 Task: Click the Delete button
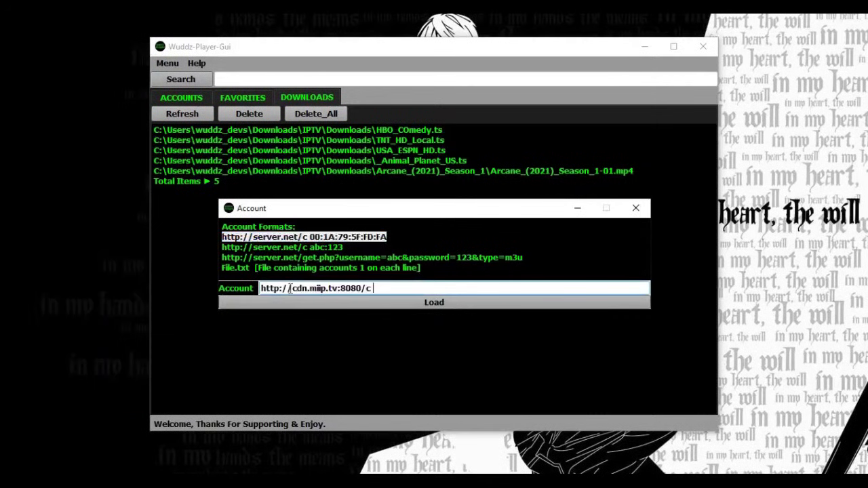250,114
